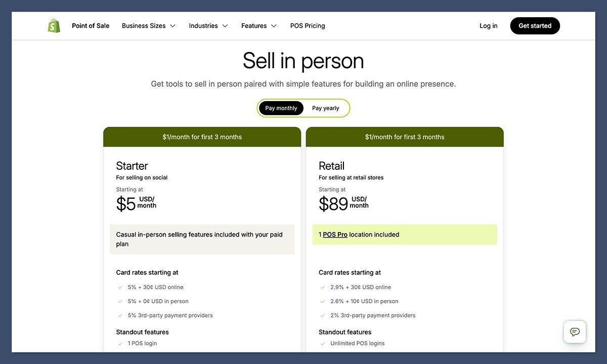The width and height of the screenshot is (607, 364).
Task: Click checkmark beside 2.6% in person rate
Action: coord(323,302)
